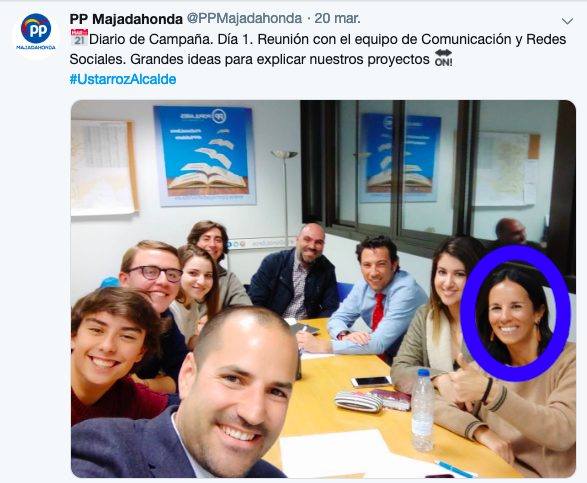Click the @PPMajadahonda handle
The height and width of the screenshot is (483, 587).
tap(244, 18)
